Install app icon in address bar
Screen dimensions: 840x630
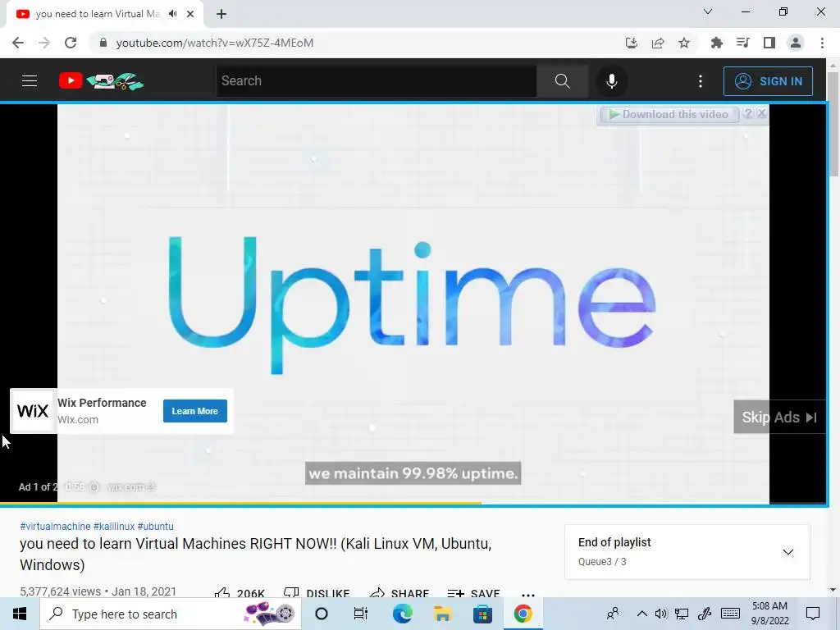632,43
